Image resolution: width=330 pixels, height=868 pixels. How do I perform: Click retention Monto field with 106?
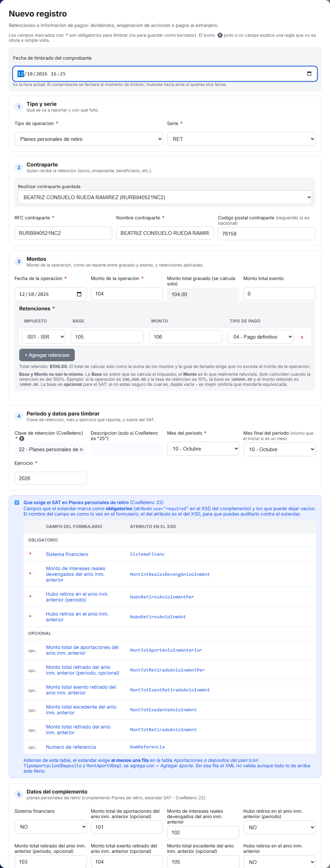pos(186,337)
